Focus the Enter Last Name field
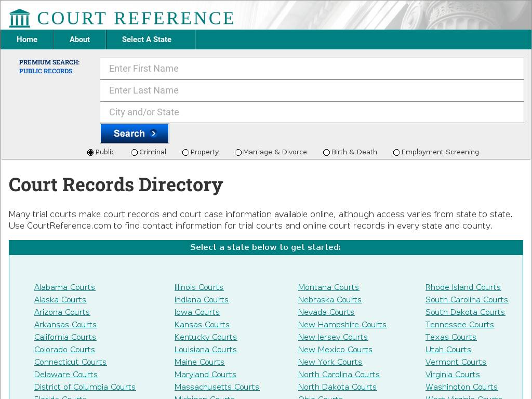Screen dimensions: 532x399 [312, 90]
